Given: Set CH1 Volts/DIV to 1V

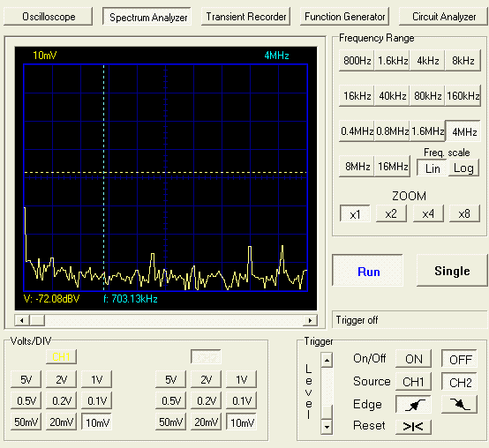Looking at the screenshot, I should (x=97, y=379).
